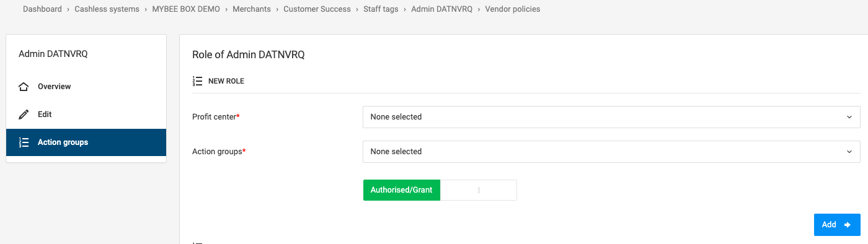The height and width of the screenshot is (244, 868).
Task: Open the Action groups dropdown
Action: point(611,151)
